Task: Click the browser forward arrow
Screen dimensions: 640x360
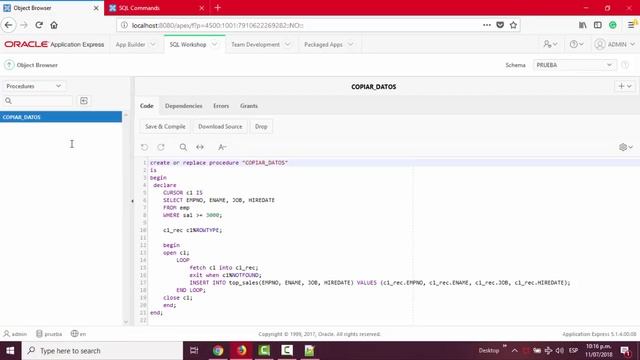Action: [x=24, y=25]
